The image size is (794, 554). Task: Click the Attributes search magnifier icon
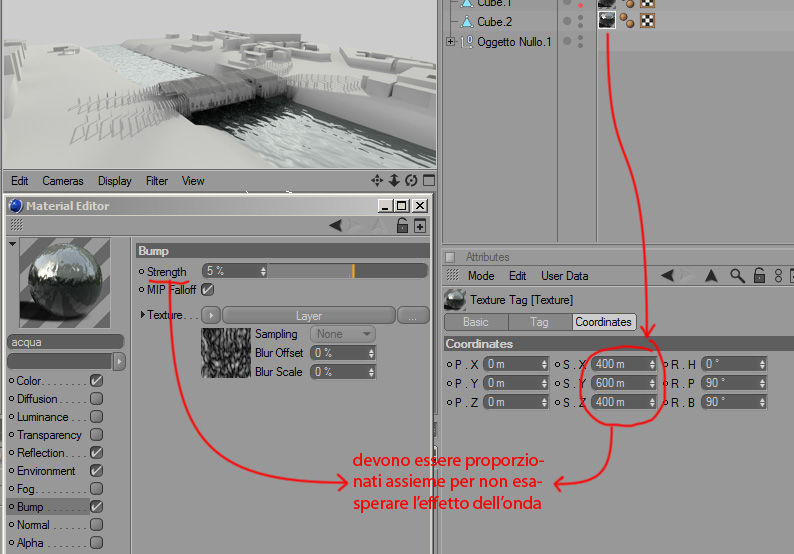click(737, 276)
